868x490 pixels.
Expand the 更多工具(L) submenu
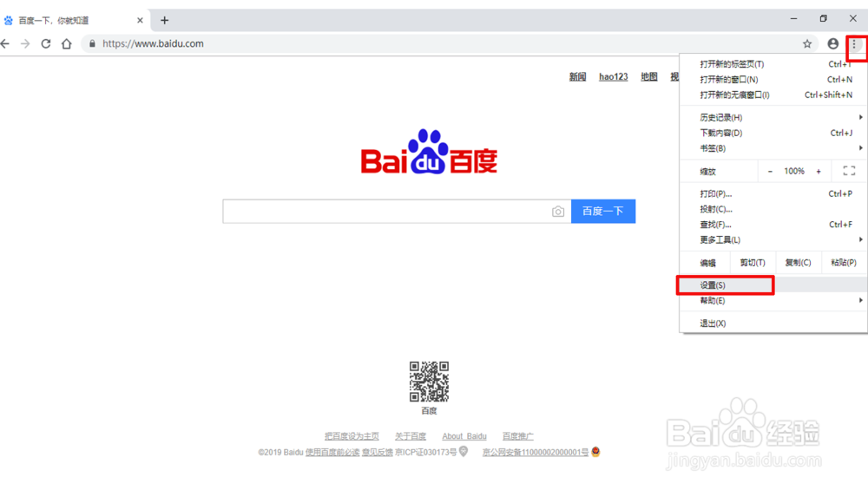coord(774,240)
